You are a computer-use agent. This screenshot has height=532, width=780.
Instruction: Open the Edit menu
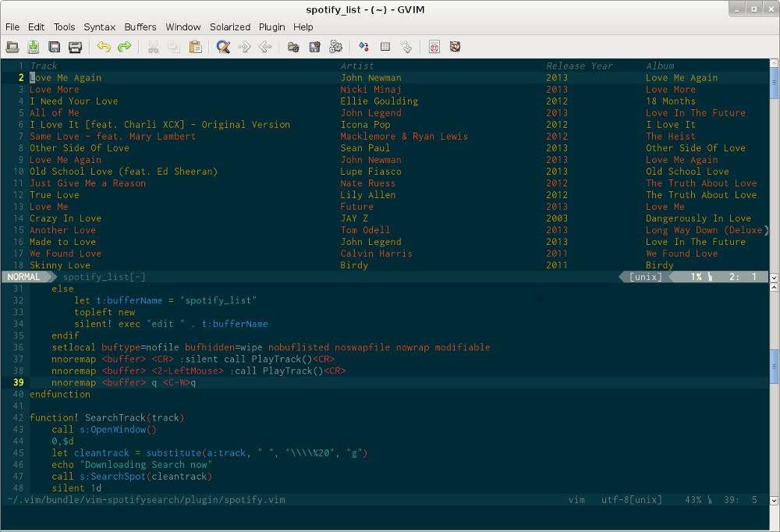[36, 27]
